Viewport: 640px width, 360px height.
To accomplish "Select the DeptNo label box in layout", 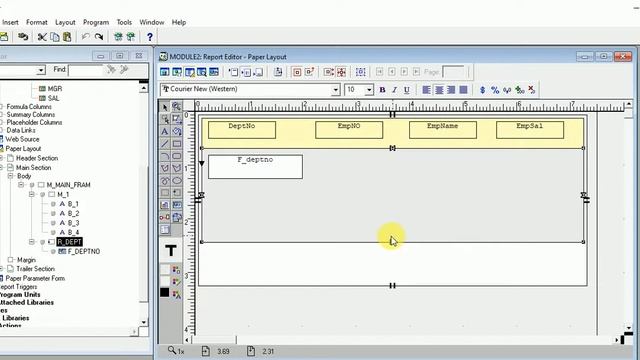I will [242, 130].
